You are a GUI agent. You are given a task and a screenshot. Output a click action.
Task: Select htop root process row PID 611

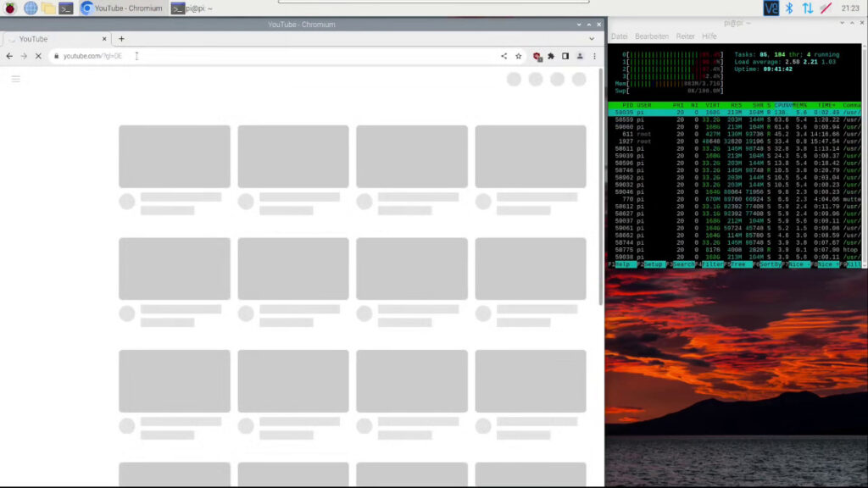(735, 134)
